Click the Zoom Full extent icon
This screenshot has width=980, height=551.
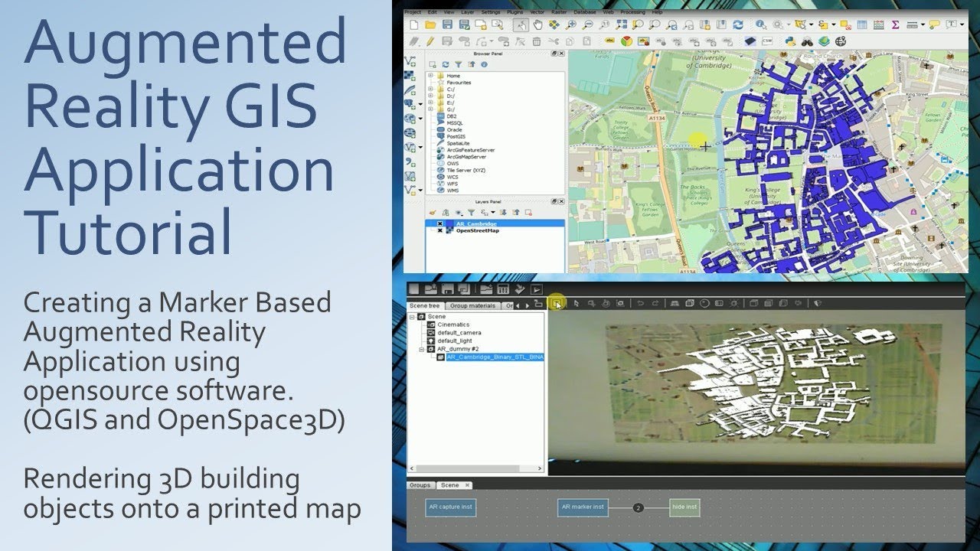point(622,24)
